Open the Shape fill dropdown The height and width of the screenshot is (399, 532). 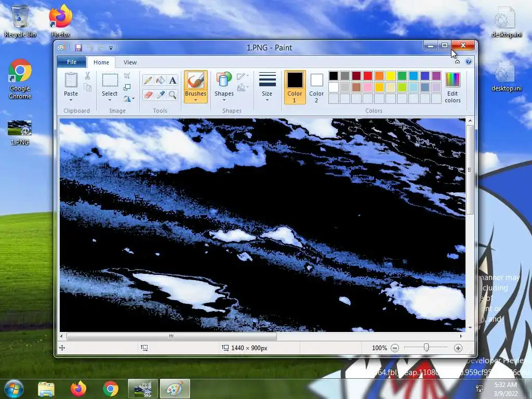[243, 88]
